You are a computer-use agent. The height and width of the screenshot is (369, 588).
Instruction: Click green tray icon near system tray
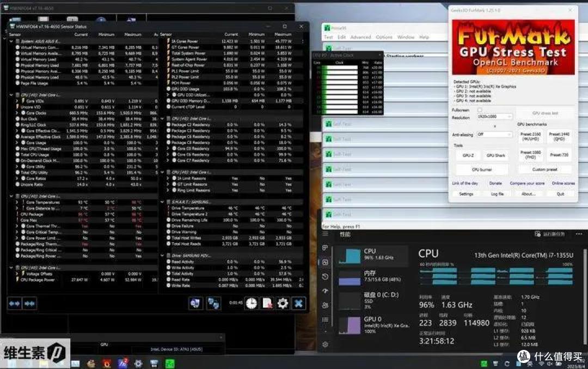[484, 364]
